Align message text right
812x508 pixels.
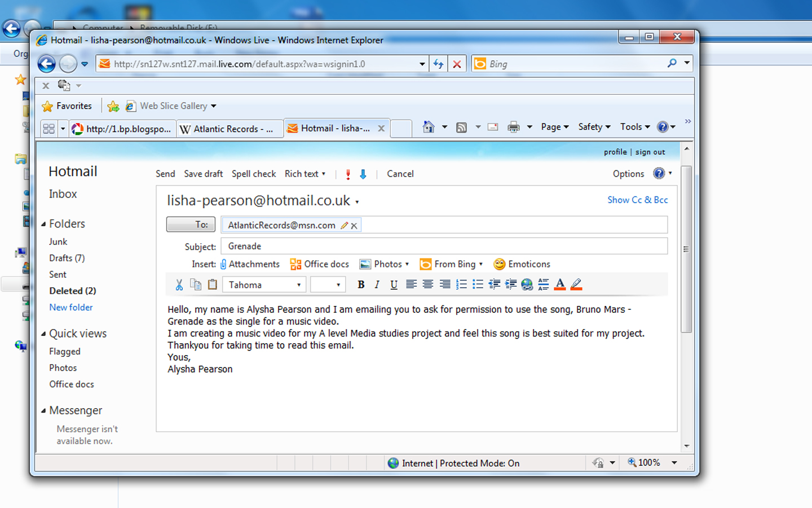pos(445,284)
